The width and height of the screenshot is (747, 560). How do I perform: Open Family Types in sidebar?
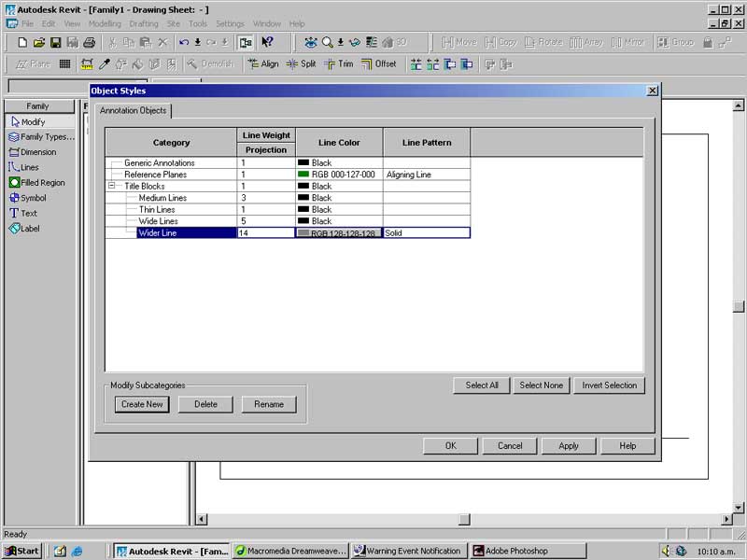pyautogui.click(x=41, y=136)
